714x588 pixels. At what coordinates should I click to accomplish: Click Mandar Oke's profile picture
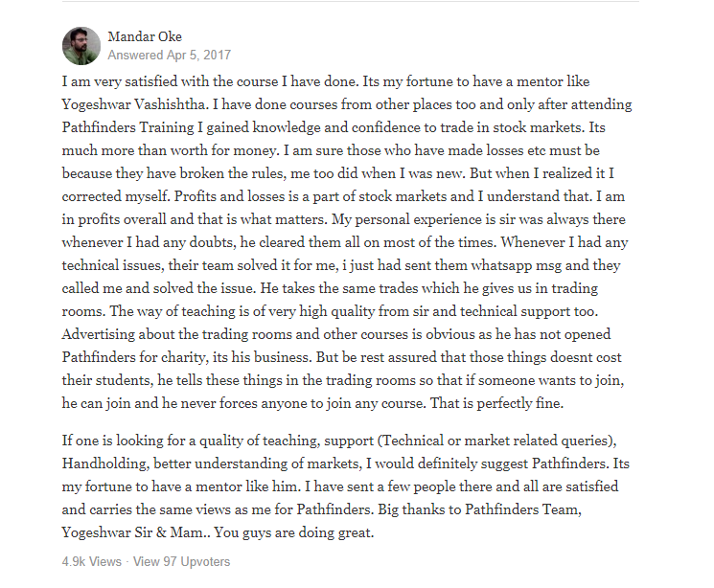[81, 46]
